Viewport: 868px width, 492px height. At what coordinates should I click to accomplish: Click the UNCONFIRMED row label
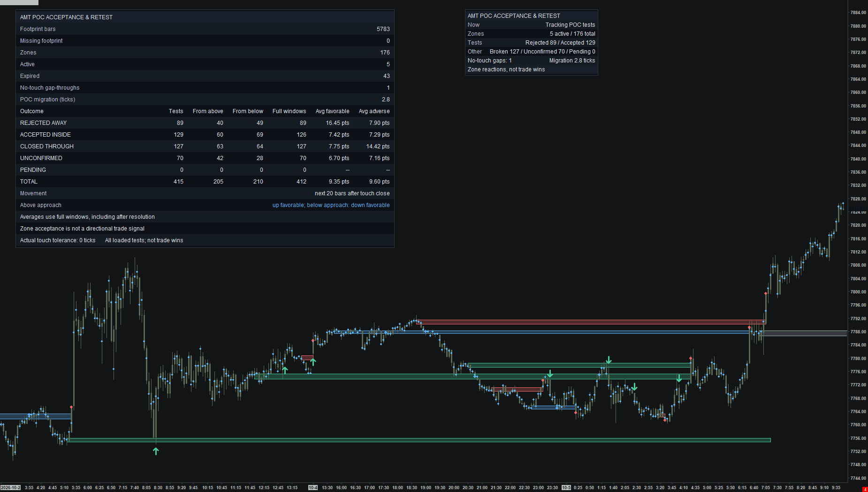[41, 158]
